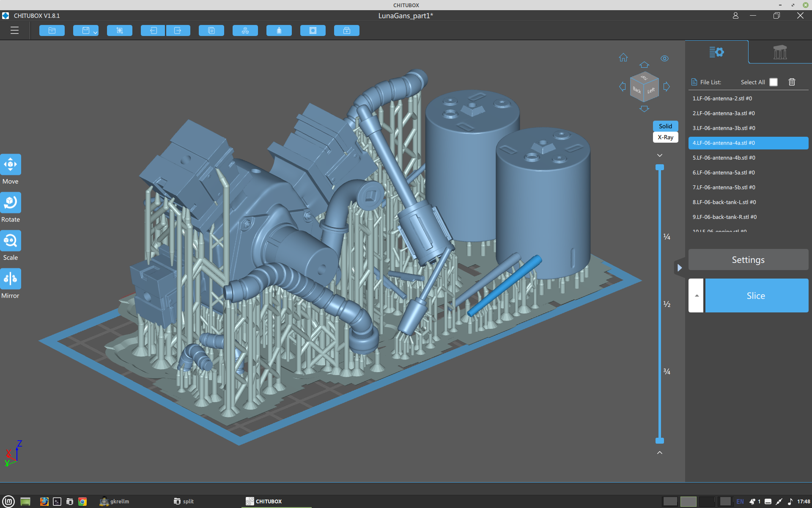Switch the view mode to X-Ray
This screenshot has height=508, width=812.
pos(665,137)
